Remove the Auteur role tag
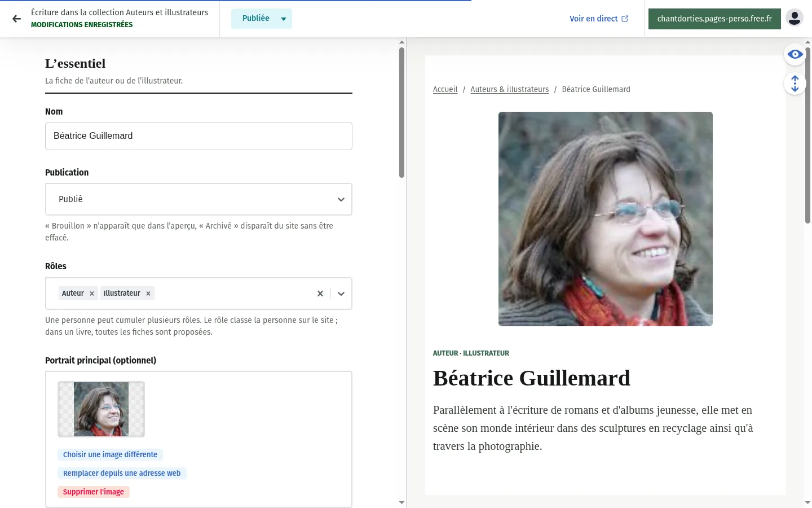The width and height of the screenshot is (812, 508). coord(92,294)
